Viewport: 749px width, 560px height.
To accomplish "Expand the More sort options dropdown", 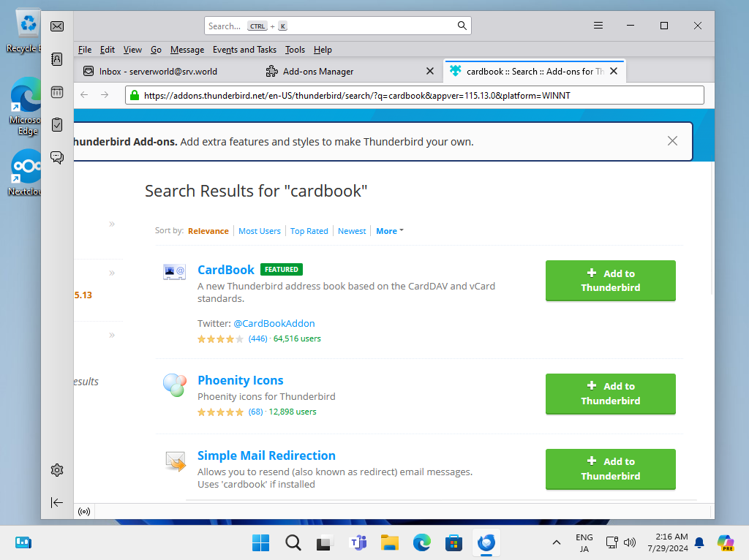I will coord(390,231).
